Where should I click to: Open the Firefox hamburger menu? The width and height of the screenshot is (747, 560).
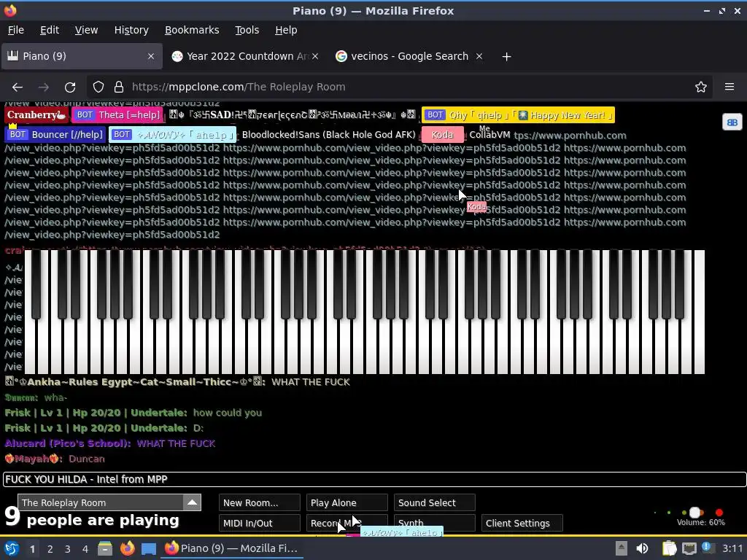click(729, 87)
